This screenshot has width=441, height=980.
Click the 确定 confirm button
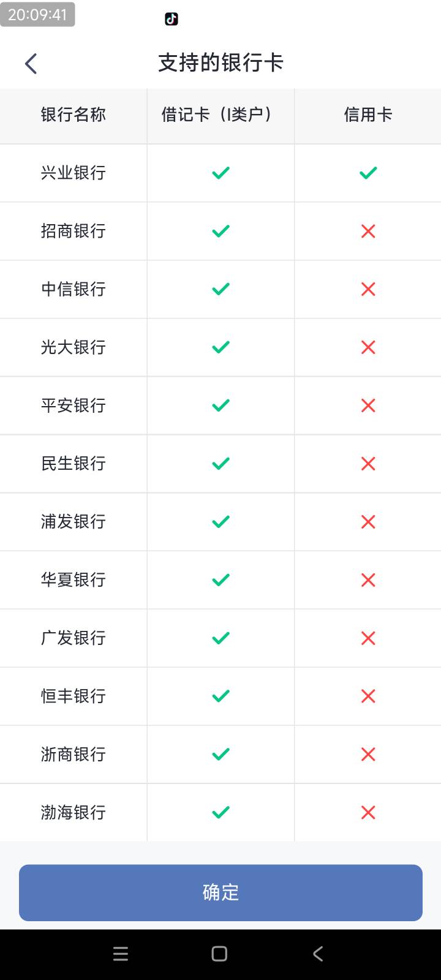[221, 892]
